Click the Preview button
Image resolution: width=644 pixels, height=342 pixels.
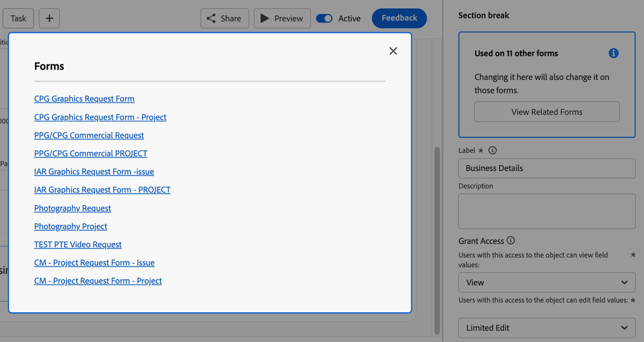[x=282, y=18]
